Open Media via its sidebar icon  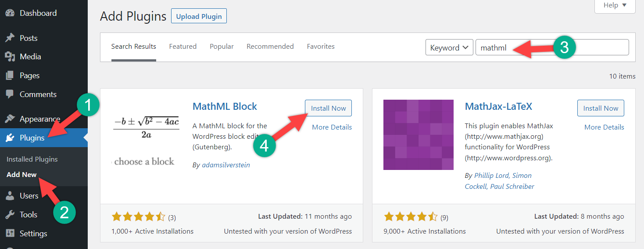click(10, 57)
